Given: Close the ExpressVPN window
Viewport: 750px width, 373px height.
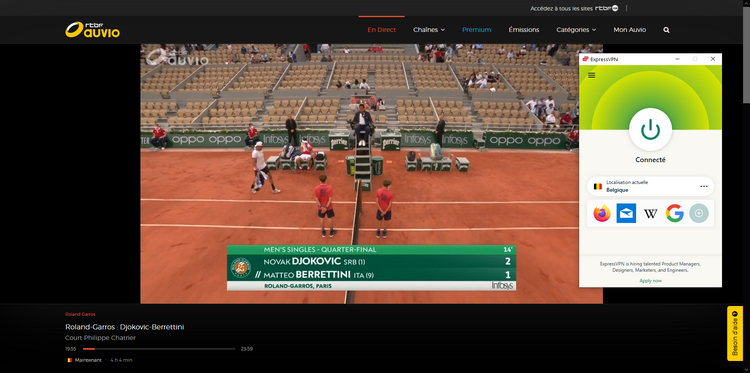Looking at the screenshot, I should [713, 59].
